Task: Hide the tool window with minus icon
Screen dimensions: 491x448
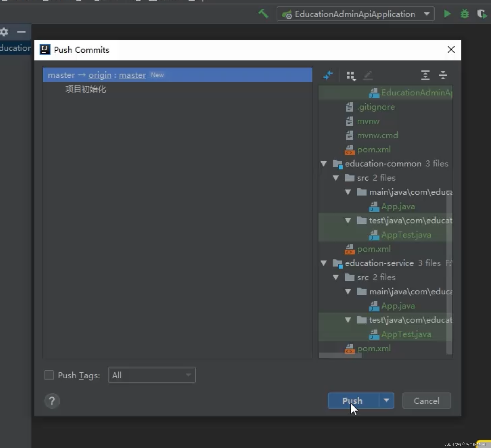Action: point(21,32)
